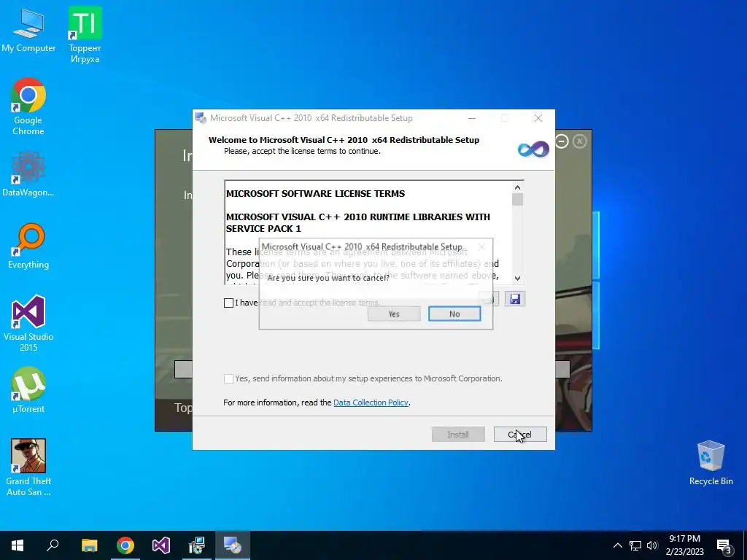Select the game installer taskbar icon
The height and width of the screenshot is (560, 747).
point(197,545)
